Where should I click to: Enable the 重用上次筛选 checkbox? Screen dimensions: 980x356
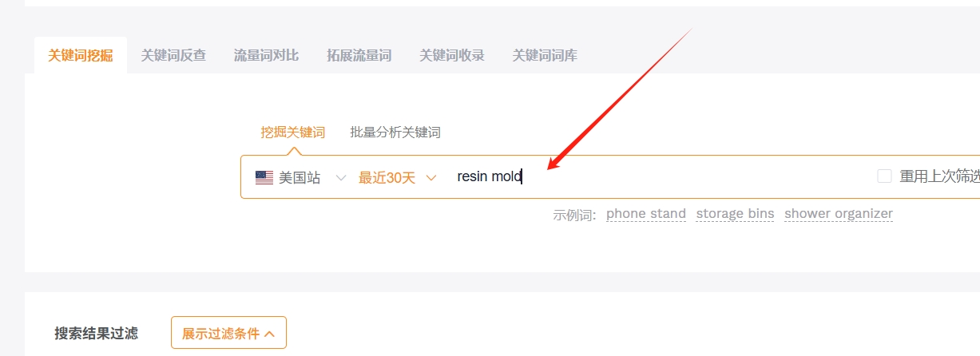pyautogui.click(x=884, y=176)
